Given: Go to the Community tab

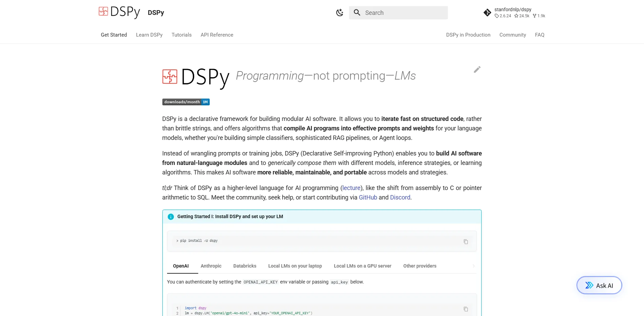Looking at the screenshot, I should [513, 35].
